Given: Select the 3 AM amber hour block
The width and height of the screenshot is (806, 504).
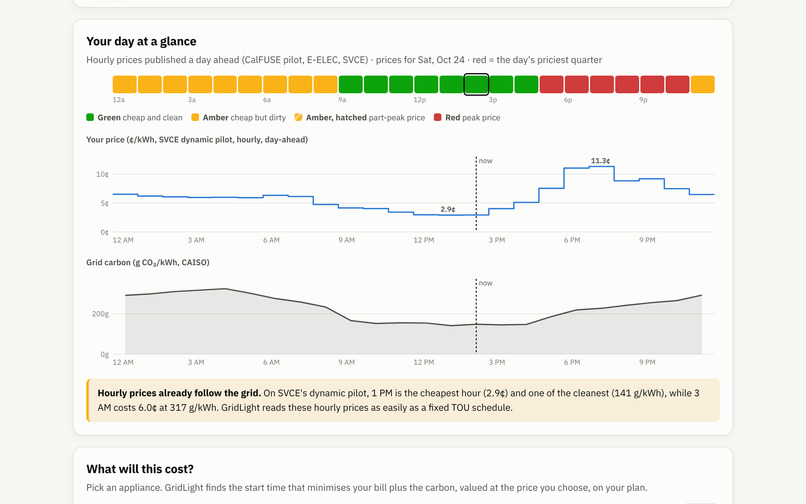Looking at the screenshot, I should click(200, 84).
